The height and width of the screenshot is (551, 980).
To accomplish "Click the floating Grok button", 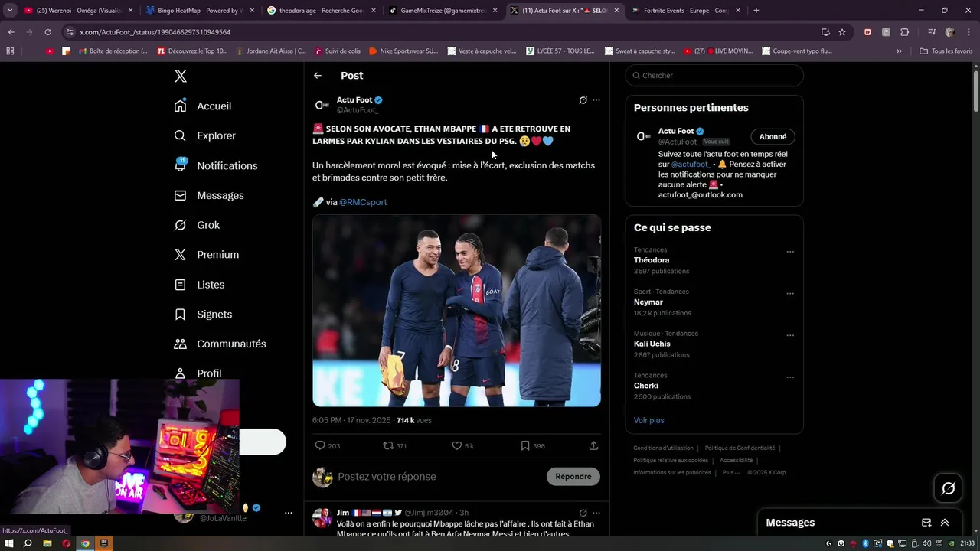I will click(x=948, y=488).
